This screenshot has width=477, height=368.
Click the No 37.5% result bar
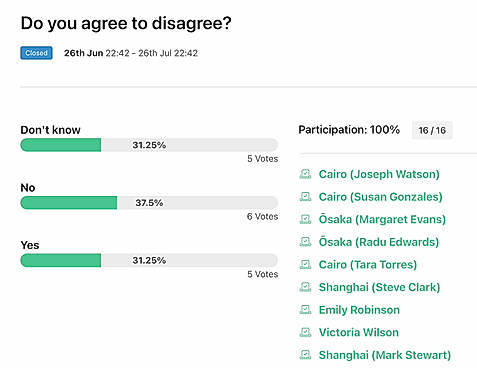[x=149, y=203]
